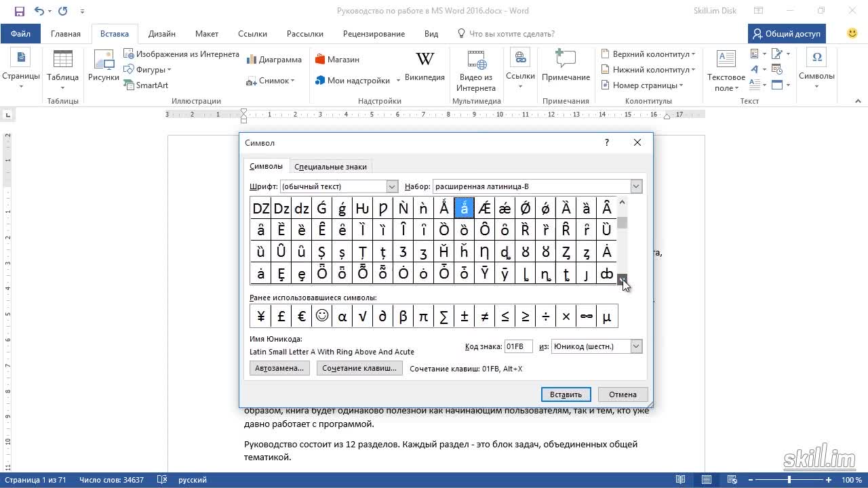Click the Redo arrow icon
Viewport: 868px width, 488px height.
point(63,11)
